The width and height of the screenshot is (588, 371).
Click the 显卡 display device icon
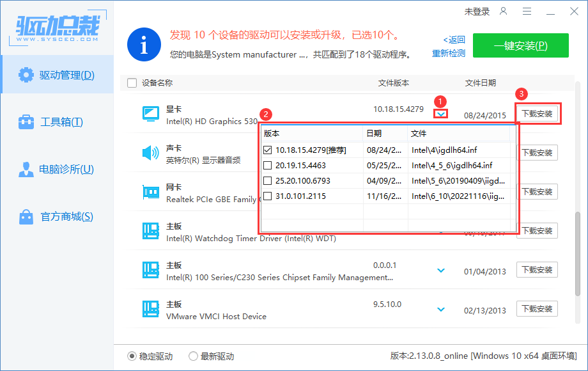click(x=151, y=114)
